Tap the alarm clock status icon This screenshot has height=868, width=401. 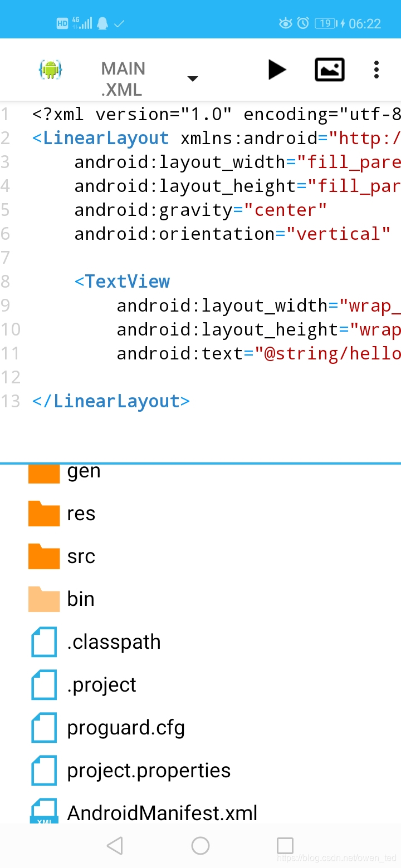[x=303, y=23]
